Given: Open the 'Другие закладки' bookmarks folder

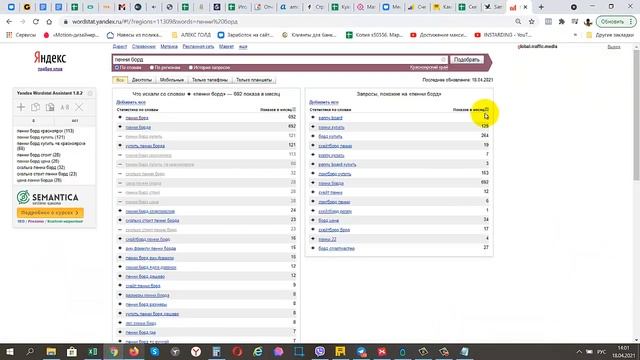Looking at the screenshot, I should pos(610,35).
